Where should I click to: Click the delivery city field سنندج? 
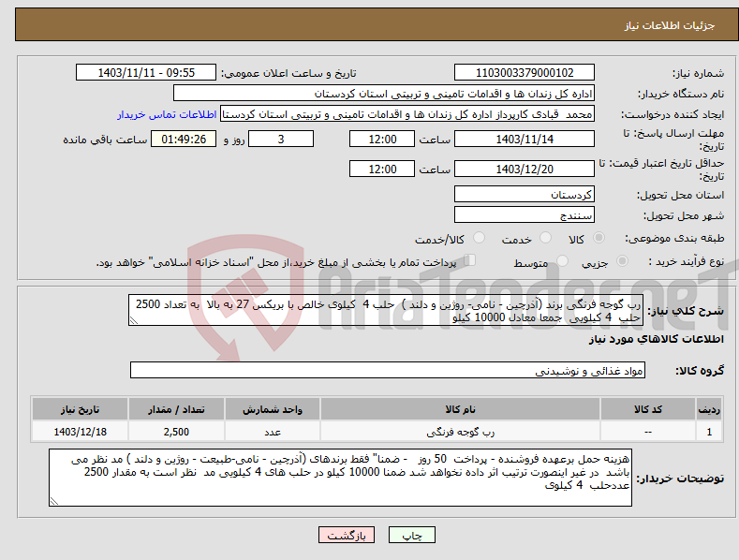pos(525,215)
